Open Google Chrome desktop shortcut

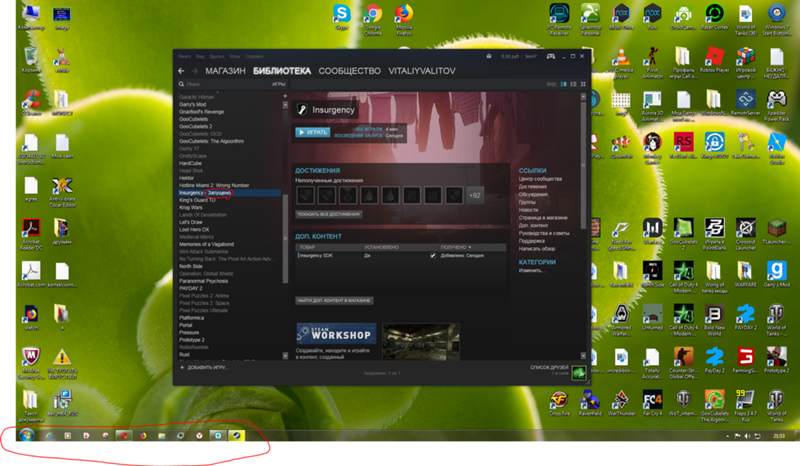pos(373,20)
